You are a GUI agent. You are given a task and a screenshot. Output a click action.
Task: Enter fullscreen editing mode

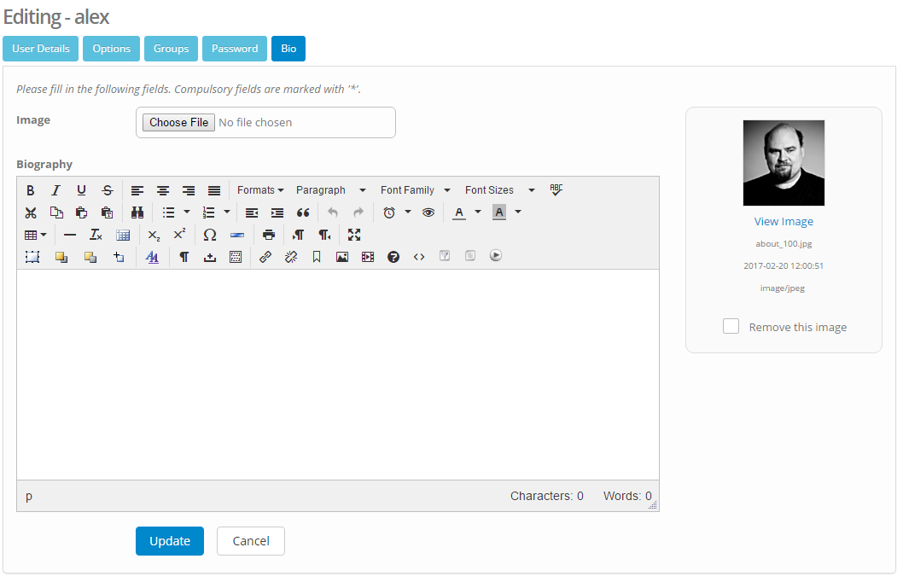click(354, 235)
